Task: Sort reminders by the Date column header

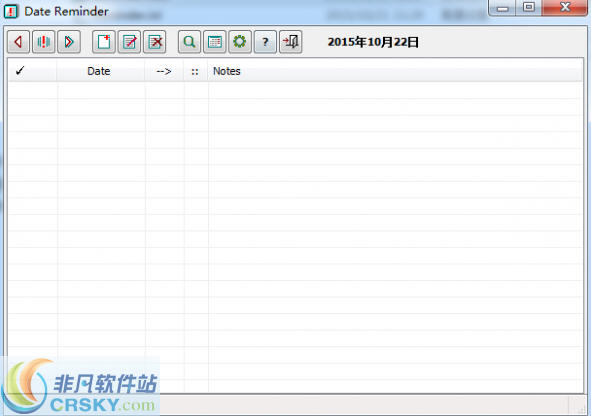Action: click(101, 71)
